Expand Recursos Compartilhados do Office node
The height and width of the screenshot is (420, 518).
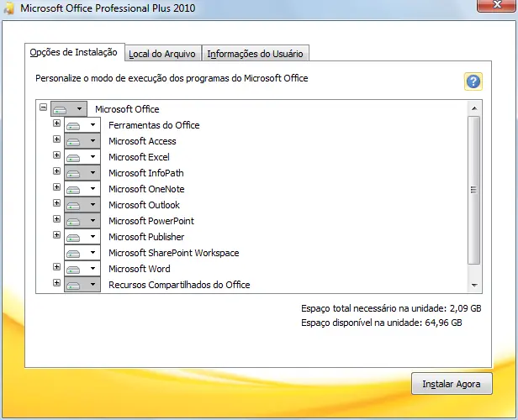click(x=57, y=283)
